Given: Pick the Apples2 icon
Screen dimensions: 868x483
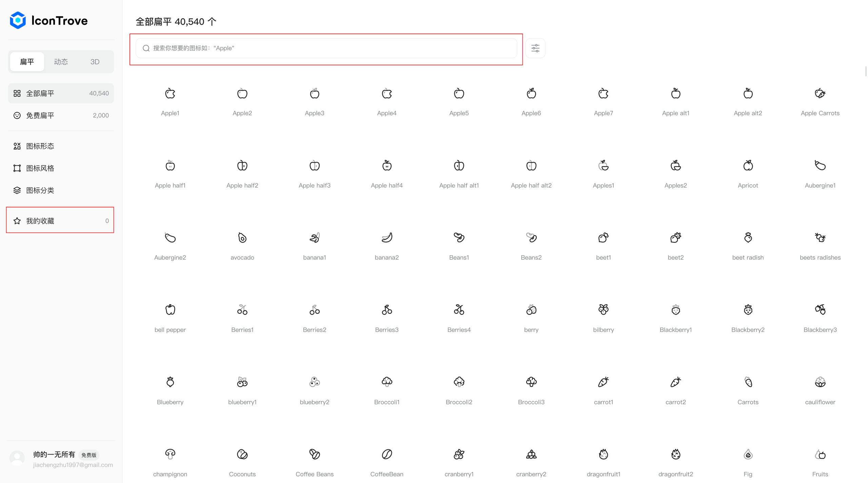Looking at the screenshot, I should pyautogui.click(x=676, y=165).
